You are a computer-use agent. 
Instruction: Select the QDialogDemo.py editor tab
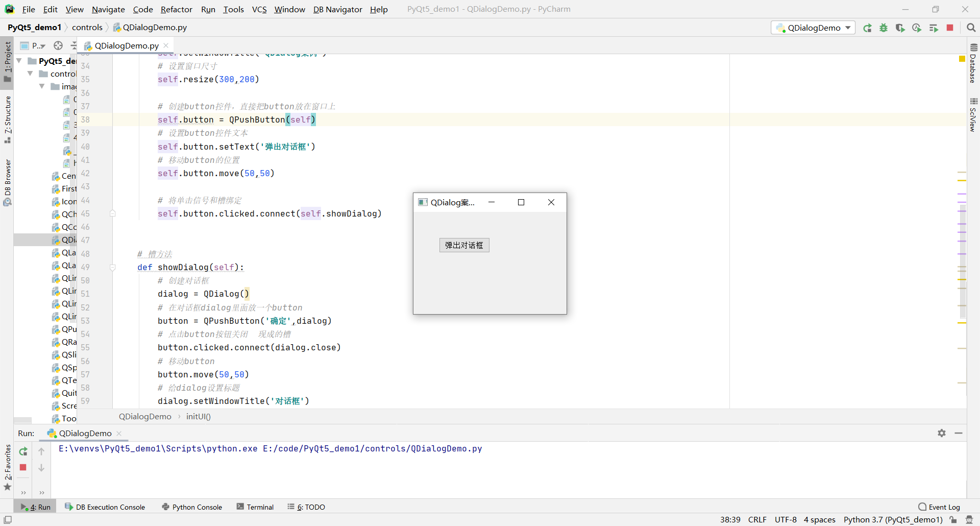pyautogui.click(x=126, y=45)
